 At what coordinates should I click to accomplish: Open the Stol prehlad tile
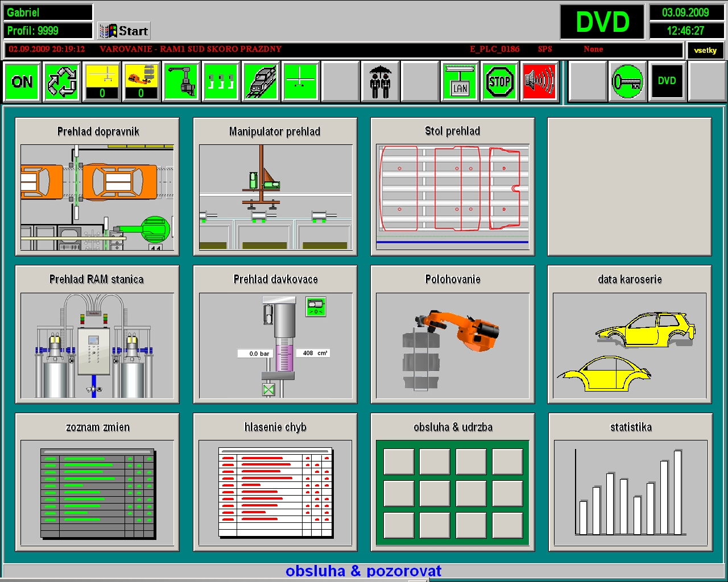[x=453, y=186]
